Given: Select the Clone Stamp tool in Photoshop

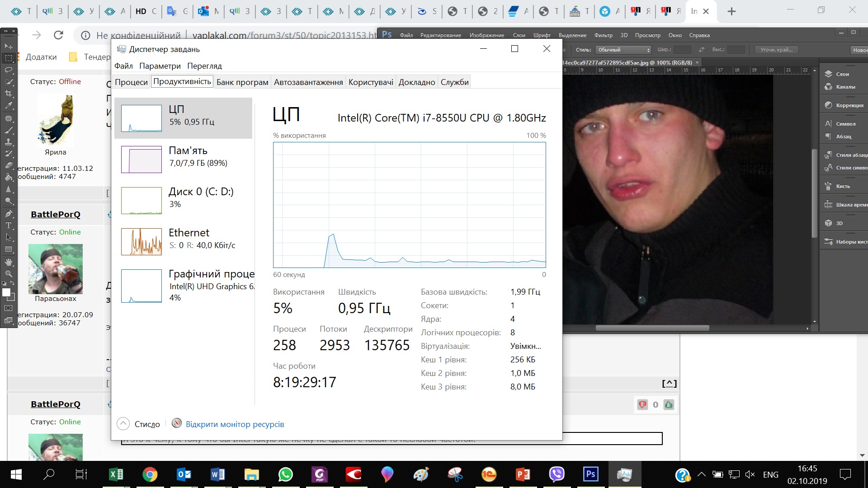Looking at the screenshot, I should pos(9,142).
